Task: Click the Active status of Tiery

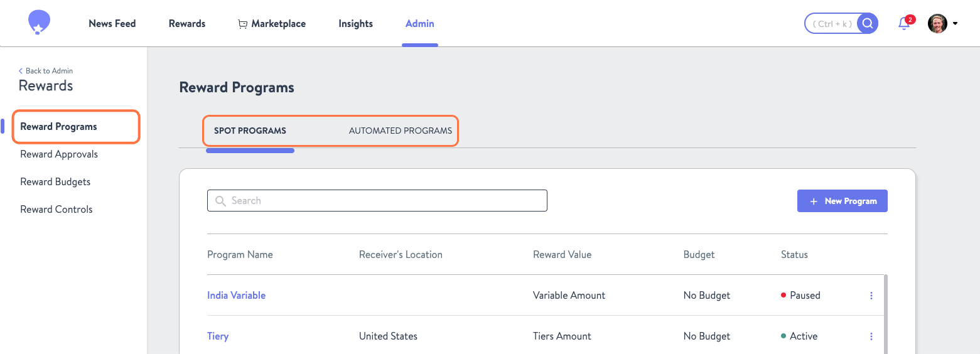Action: (799, 336)
